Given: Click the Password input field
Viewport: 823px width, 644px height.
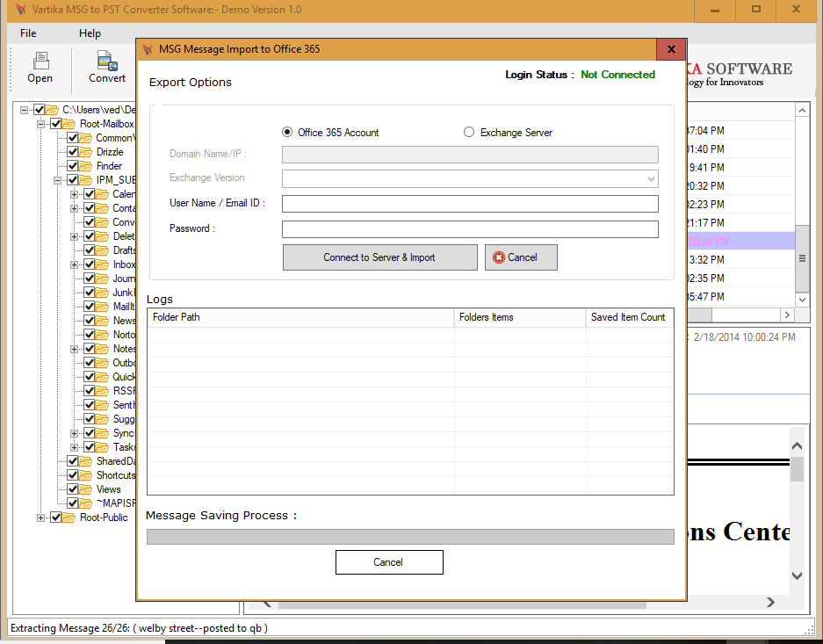Looking at the screenshot, I should [x=470, y=229].
